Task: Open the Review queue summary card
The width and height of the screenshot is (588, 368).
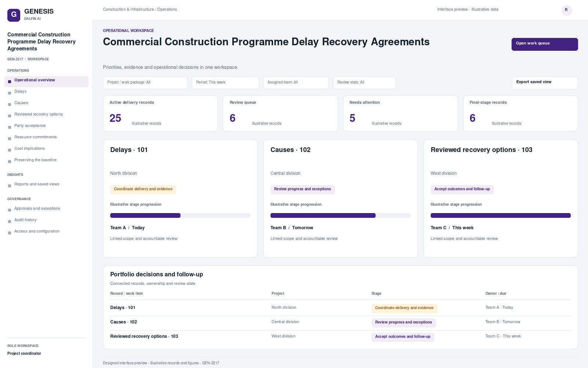Action: 280,113
